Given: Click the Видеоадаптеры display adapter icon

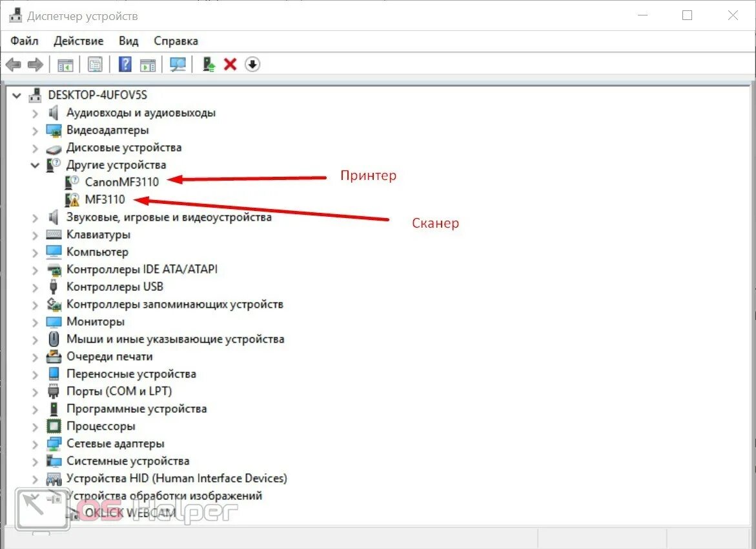Looking at the screenshot, I should (x=54, y=130).
